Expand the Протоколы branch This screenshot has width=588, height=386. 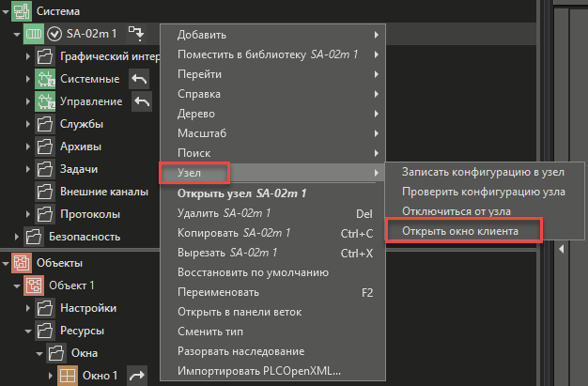click(28, 214)
